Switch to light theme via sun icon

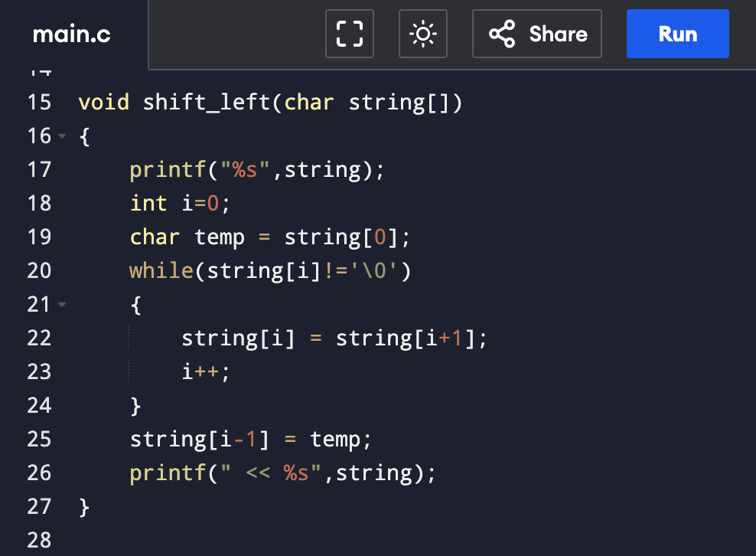tap(423, 34)
